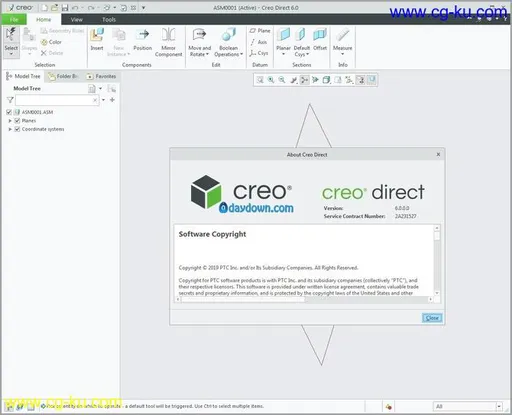Viewport: 512px width, 415px height.
Task: Click the Redo arrow in the title bar
Action: point(91,7)
